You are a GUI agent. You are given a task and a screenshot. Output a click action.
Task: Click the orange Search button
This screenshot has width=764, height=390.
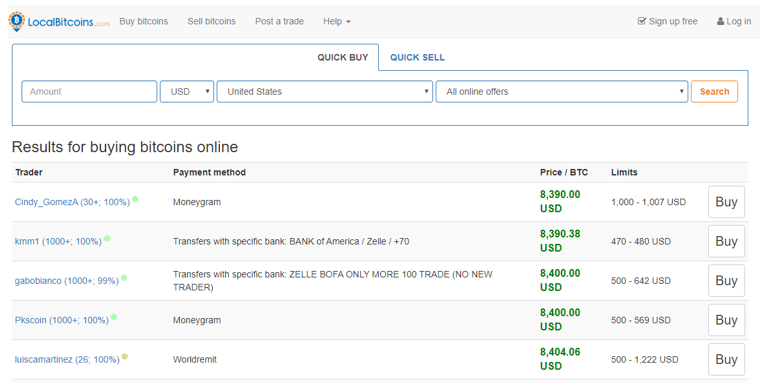pyautogui.click(x=714, y=92)
